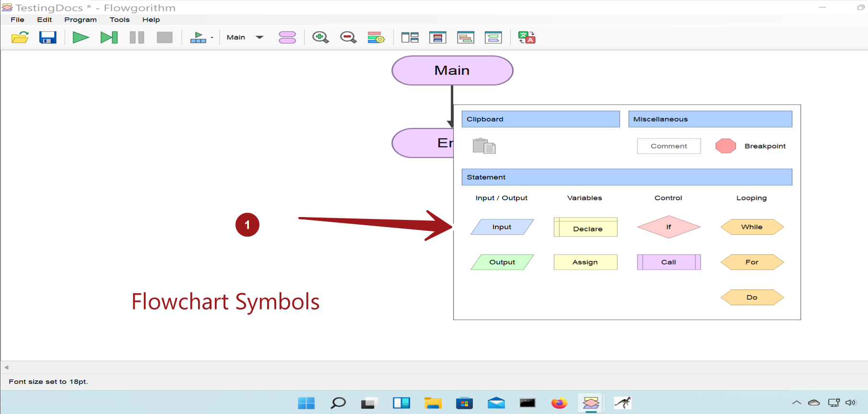This screenshot has width=868, height=414.
Task: Open the Tools menu
Action: click(119, 20)
